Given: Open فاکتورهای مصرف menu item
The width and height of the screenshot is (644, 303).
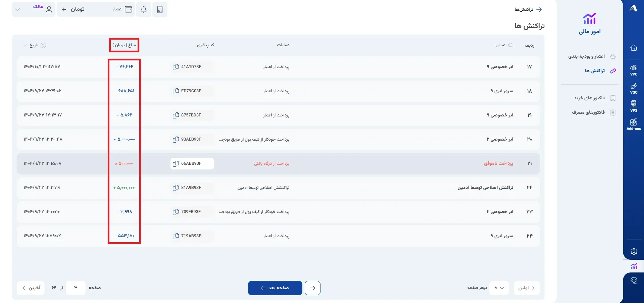Looking at the screenshot, I should pyautogui.click(x=594, y=112).
